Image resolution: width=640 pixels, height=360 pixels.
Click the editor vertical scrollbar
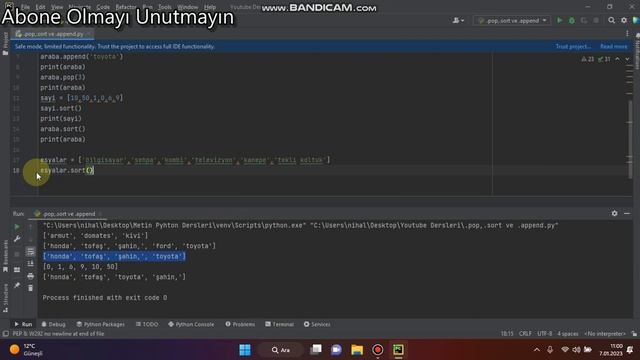pyautogui.click(x=631, y=139)
